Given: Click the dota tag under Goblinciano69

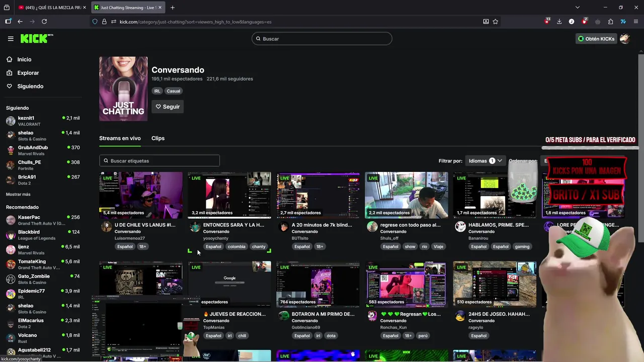Looking at the screenshot, I should pos(331,335).
